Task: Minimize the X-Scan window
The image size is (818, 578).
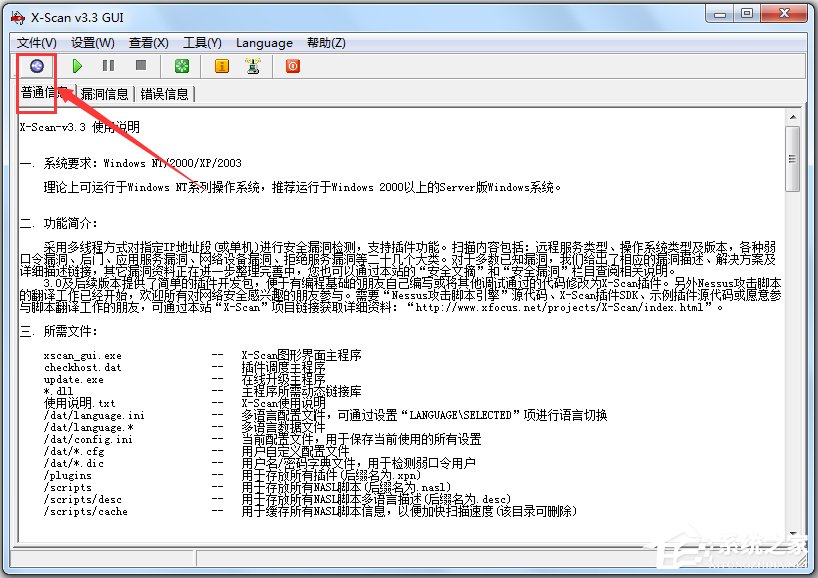Action: (720, 14)
